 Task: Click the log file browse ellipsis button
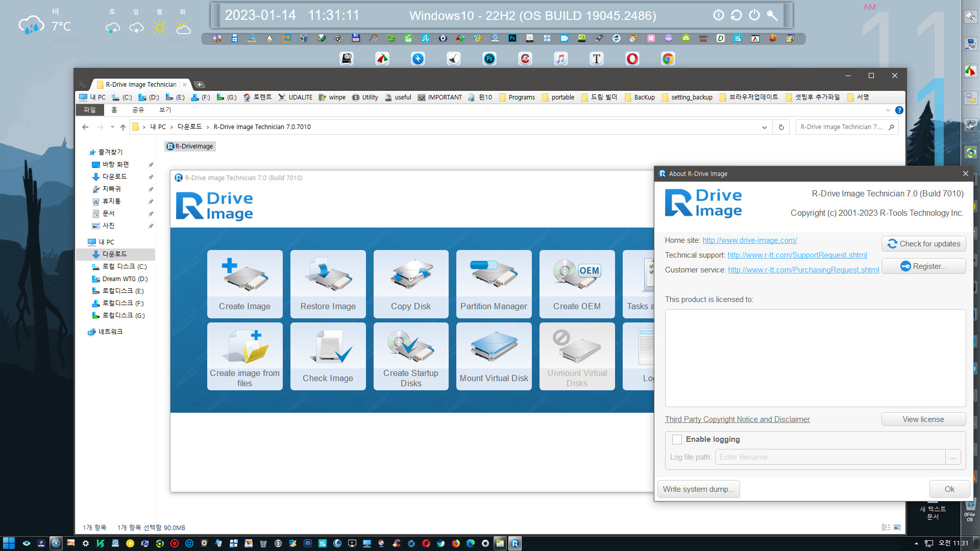(x=953, y=457)
